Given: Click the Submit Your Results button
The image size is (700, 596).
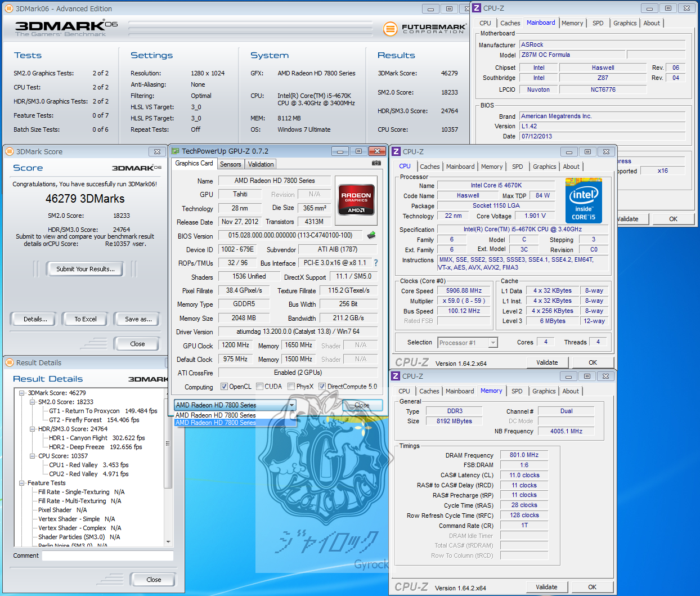Looking at the screenshot, I should pos(86,269).
